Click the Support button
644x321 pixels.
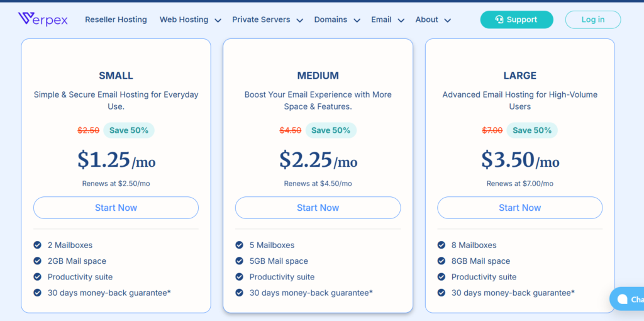click(x=517, y=20)
